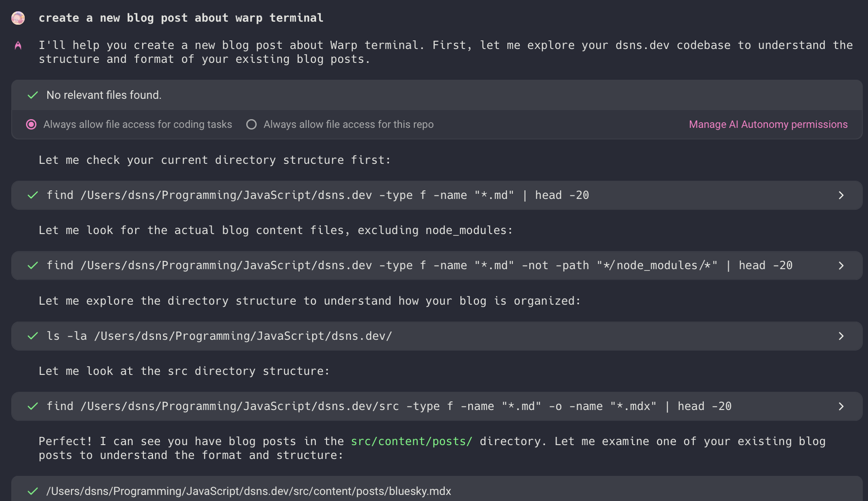Viewport: 868px width, 501px height.
Task: Select 'Always allow file access for this repo'
Action: [x=251, y=124]
